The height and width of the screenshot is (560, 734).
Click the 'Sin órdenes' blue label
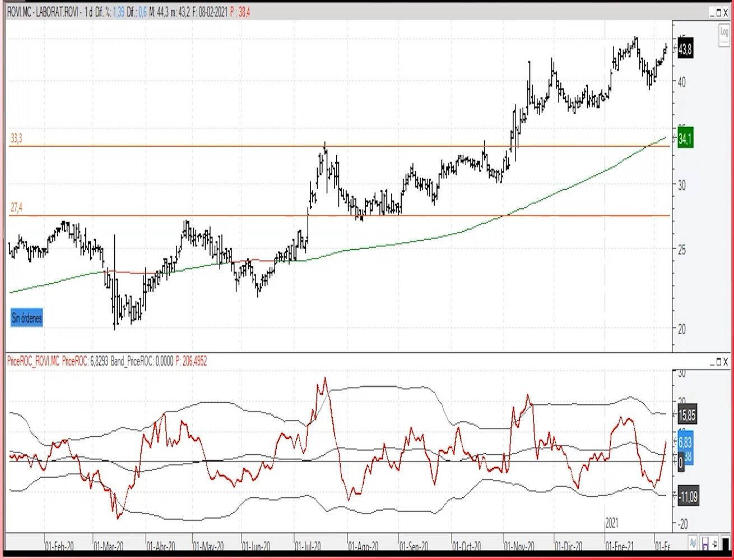pyautogui.click(x=27, y=318)
